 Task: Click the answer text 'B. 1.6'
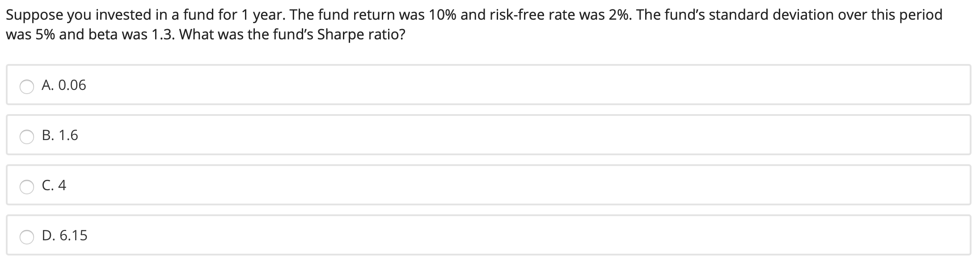(x=60, y=135)
